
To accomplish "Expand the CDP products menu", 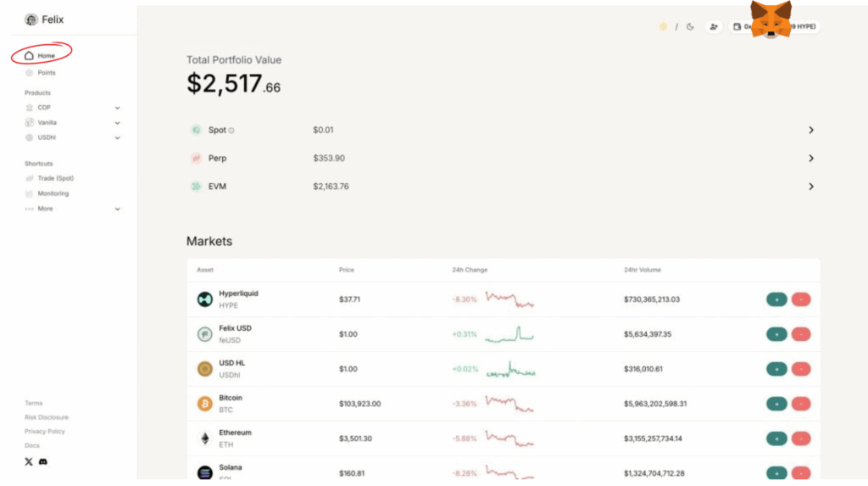I will coord(117,108).
